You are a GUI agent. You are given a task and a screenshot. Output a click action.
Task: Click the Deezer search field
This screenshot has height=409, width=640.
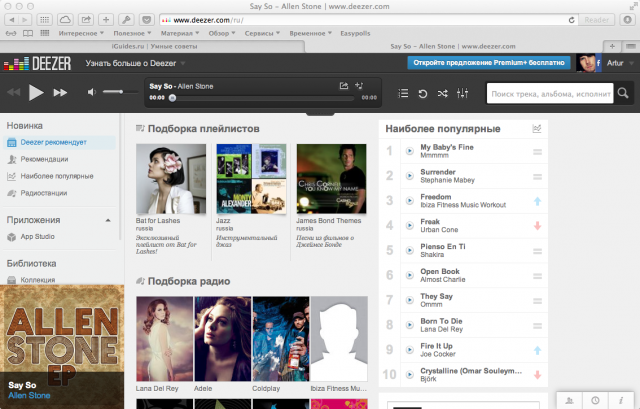[550, 93]
